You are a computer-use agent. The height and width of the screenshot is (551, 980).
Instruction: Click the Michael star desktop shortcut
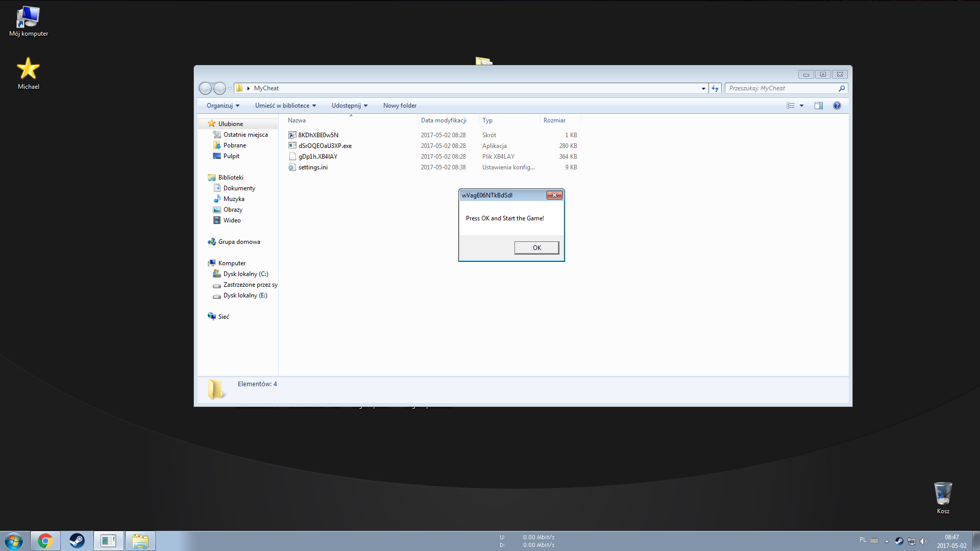pos(29,73)
